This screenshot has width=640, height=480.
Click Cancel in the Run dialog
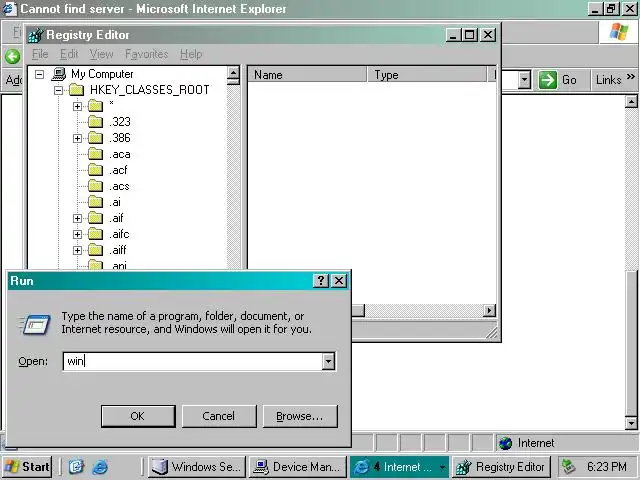(x=219, y=416)
